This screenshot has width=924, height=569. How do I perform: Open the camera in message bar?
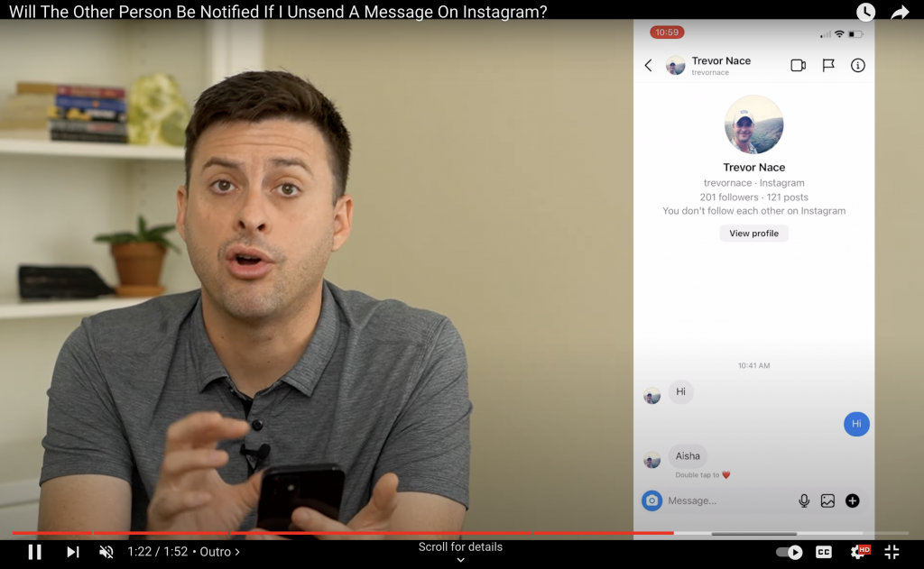[651, 500]
